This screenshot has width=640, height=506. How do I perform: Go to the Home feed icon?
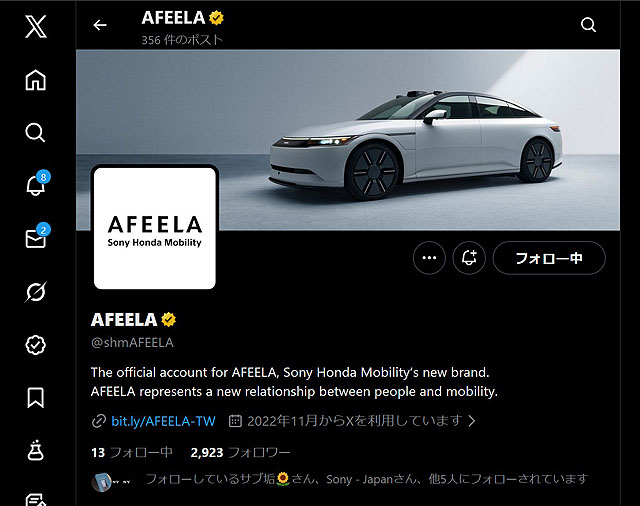36,80
